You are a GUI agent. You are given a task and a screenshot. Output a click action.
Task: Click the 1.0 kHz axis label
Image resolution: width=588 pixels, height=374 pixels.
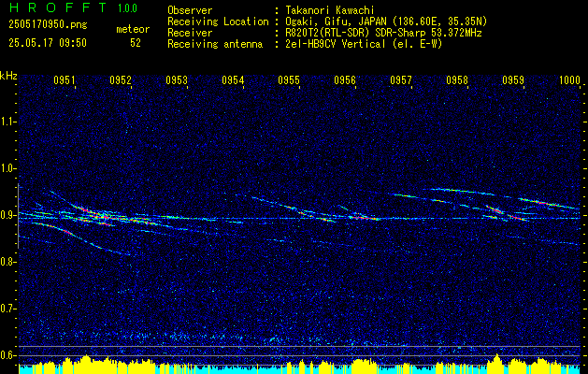7,168
